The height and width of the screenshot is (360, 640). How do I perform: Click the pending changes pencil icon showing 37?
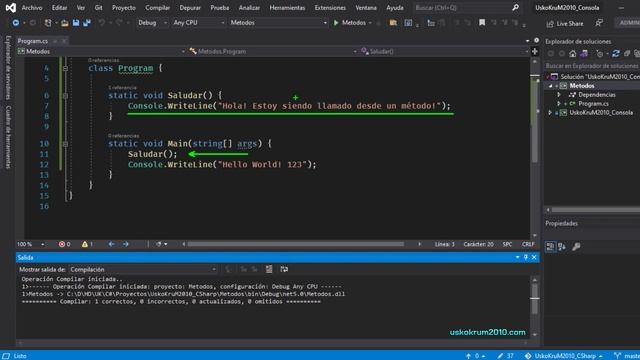pos(500,356)
